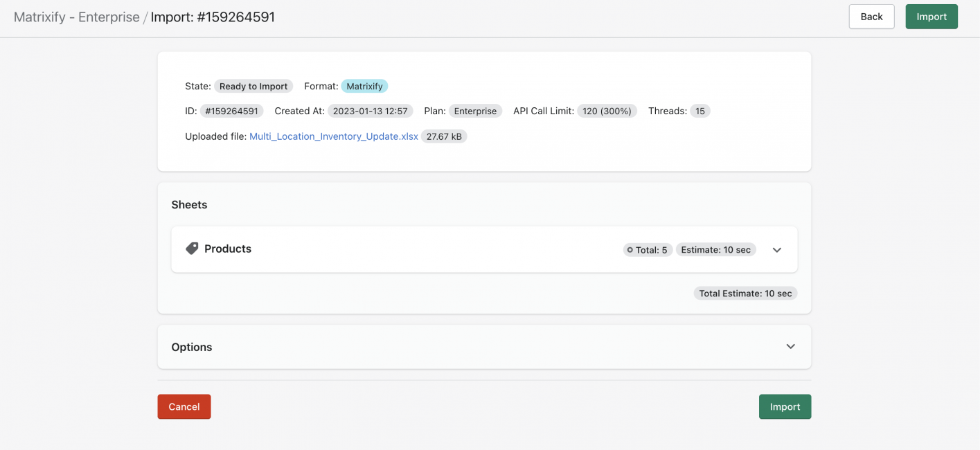Click the circle icon inside the Total: 5 badge
The height and width of the screenshot is (450, 980).
point(630,250)
